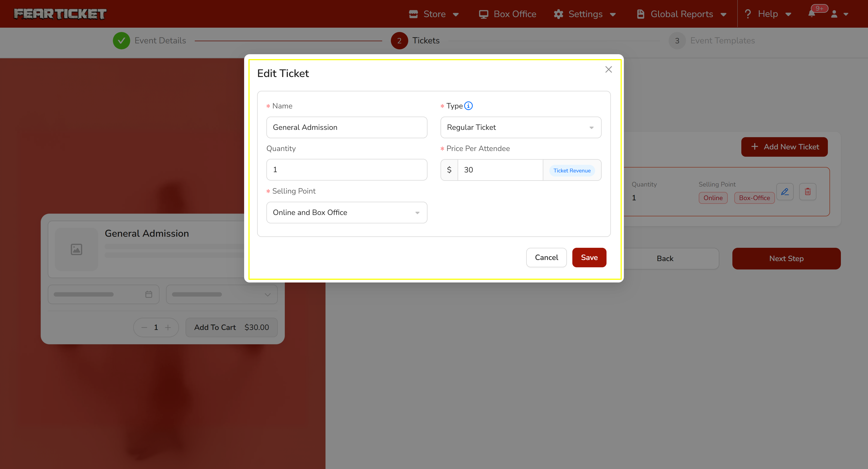Open the notifications bell

(x=811, y=14)
